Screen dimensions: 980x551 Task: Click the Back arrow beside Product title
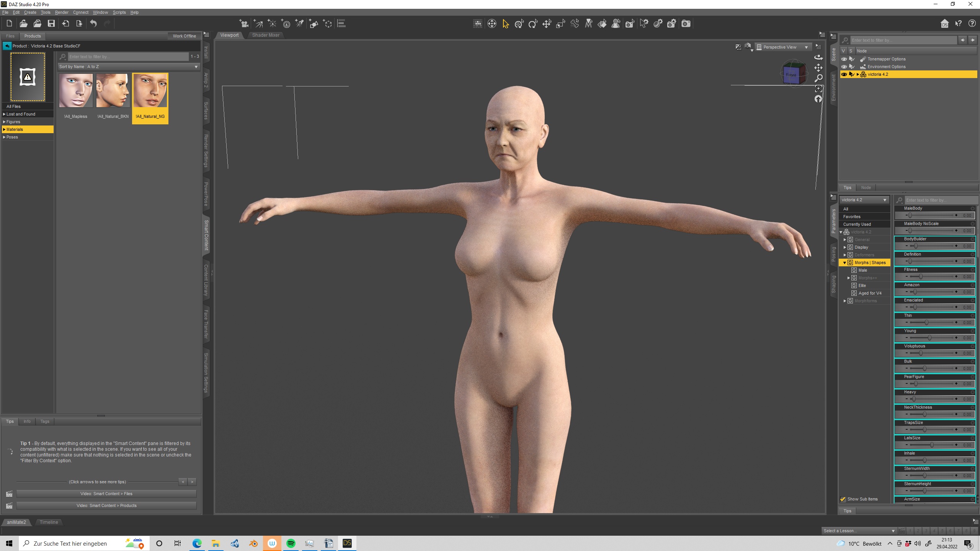7,46
